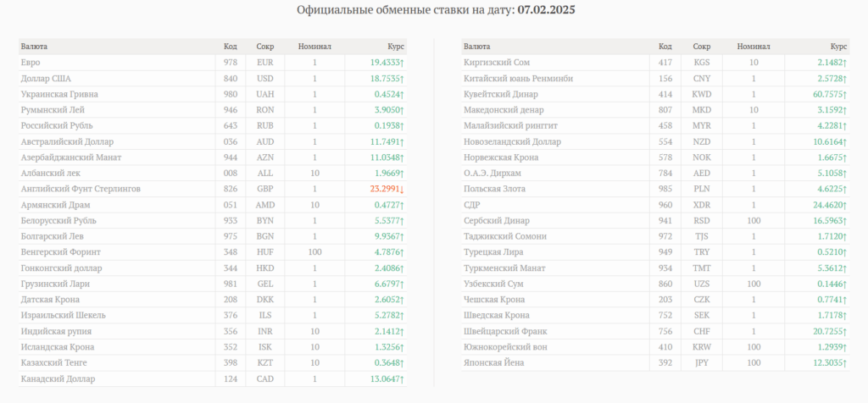Click the NZD rate 10.6164
This screenshot has height=403, width=868.
[830, 141]
